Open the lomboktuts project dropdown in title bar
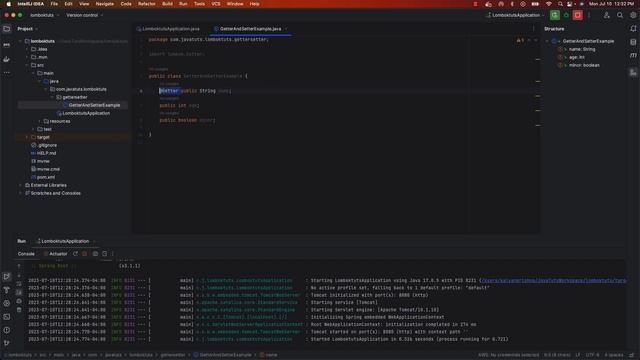 tap(44, 15)
